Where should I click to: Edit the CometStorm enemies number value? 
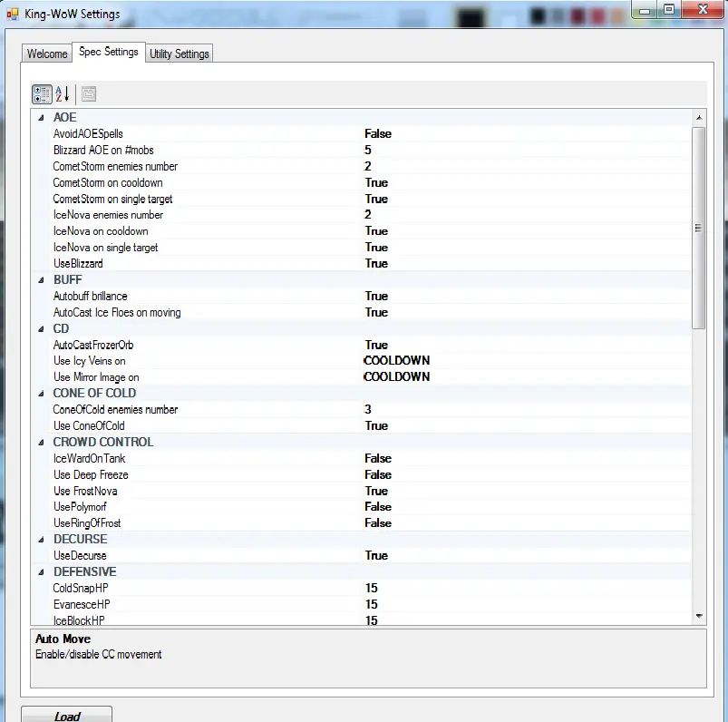tap(526, 166)
